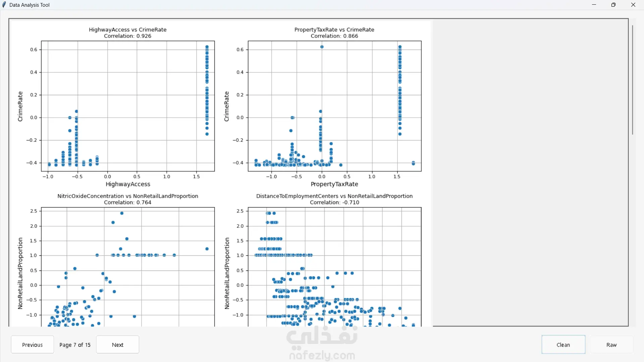Click the Data Analysis Tool feather icon
The height and width of the screenshot is (362, 644).
tap(4, 5)
